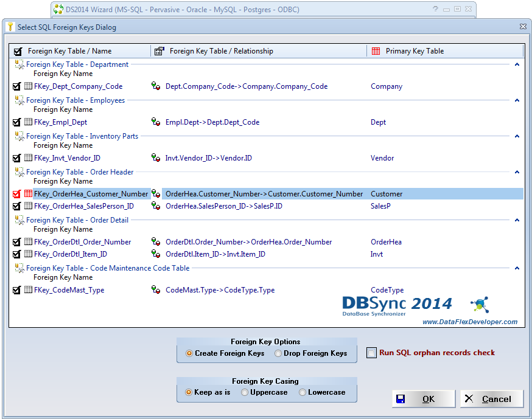Select the Drop Foreign Keys option
This screenshot has height=419, width=532.
click(x=278, y=353)
